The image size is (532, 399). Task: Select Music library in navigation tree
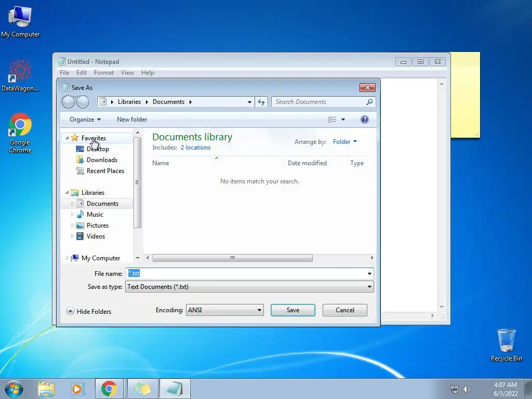click(95, 215)
